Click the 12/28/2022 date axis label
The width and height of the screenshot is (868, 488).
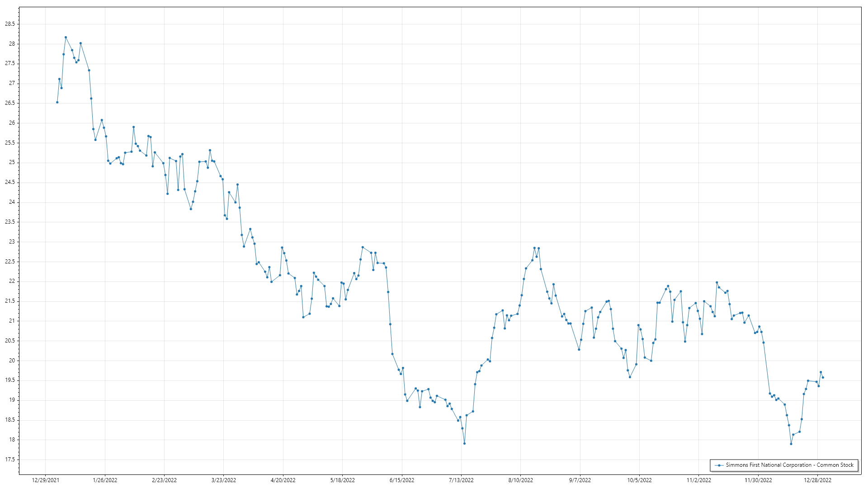[x=817, y=480]
